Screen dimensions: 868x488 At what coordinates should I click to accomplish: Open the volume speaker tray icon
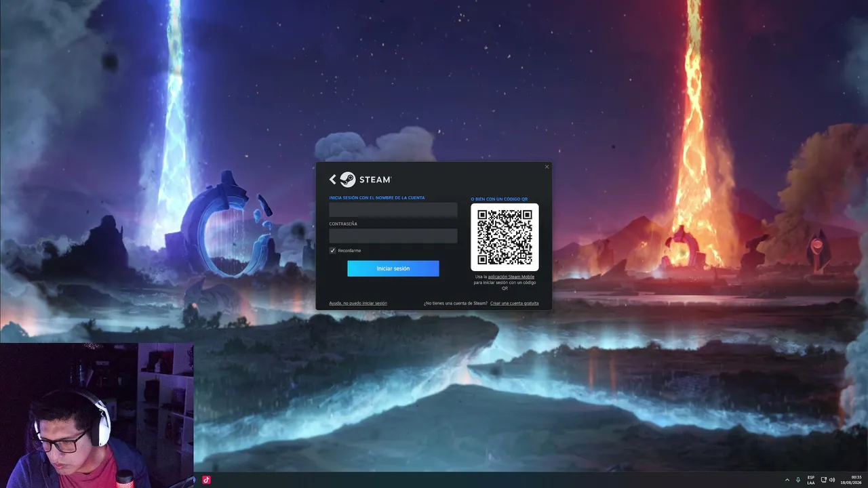(832, 480)
